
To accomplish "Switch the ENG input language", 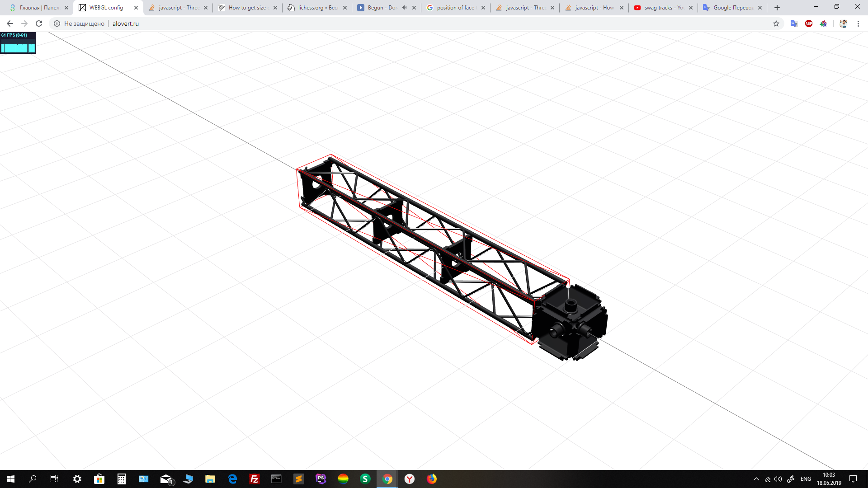I will (806, 479).
